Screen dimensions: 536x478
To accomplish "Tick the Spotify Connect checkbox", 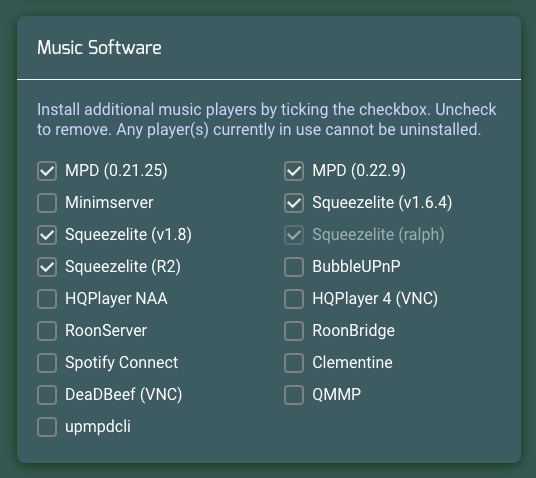I will [47, 362].
